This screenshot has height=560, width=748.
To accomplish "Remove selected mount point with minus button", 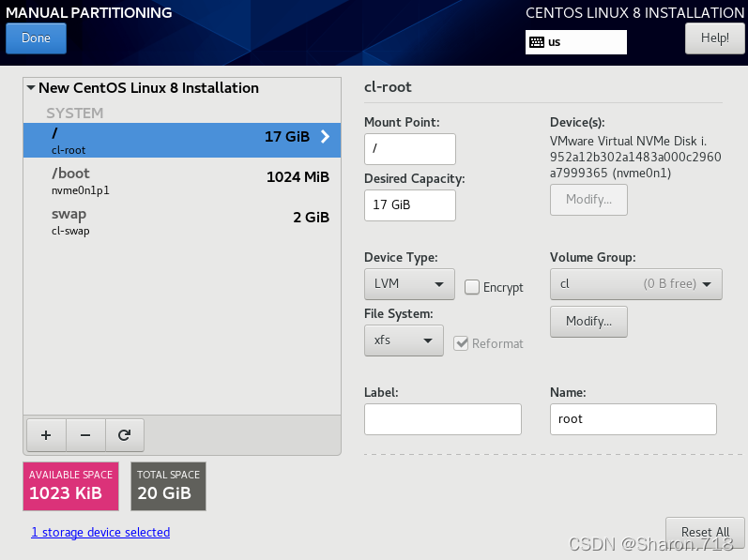I will pyautogui.click(x=85, y=435).
